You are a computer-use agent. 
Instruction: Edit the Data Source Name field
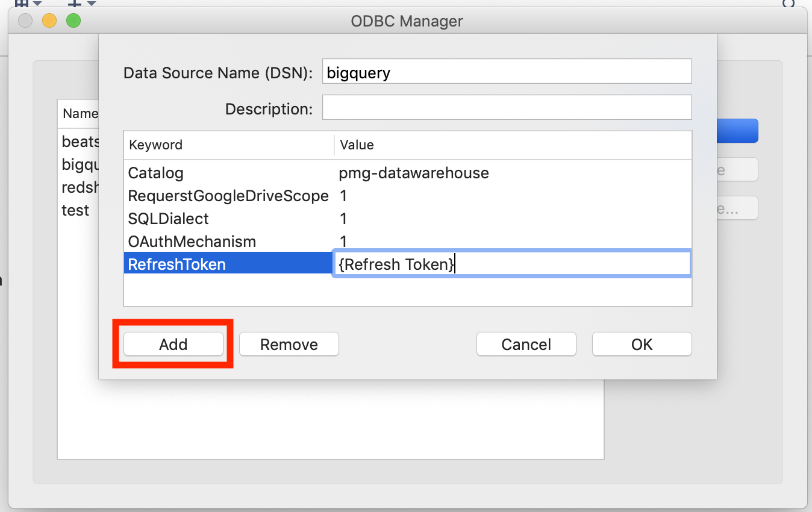507,71
